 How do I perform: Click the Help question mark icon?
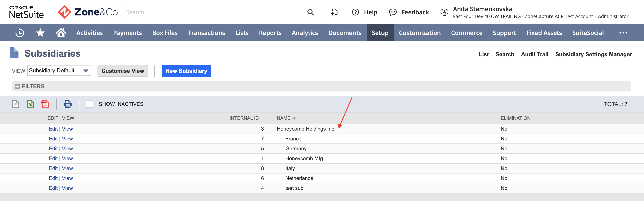point(355,12)
